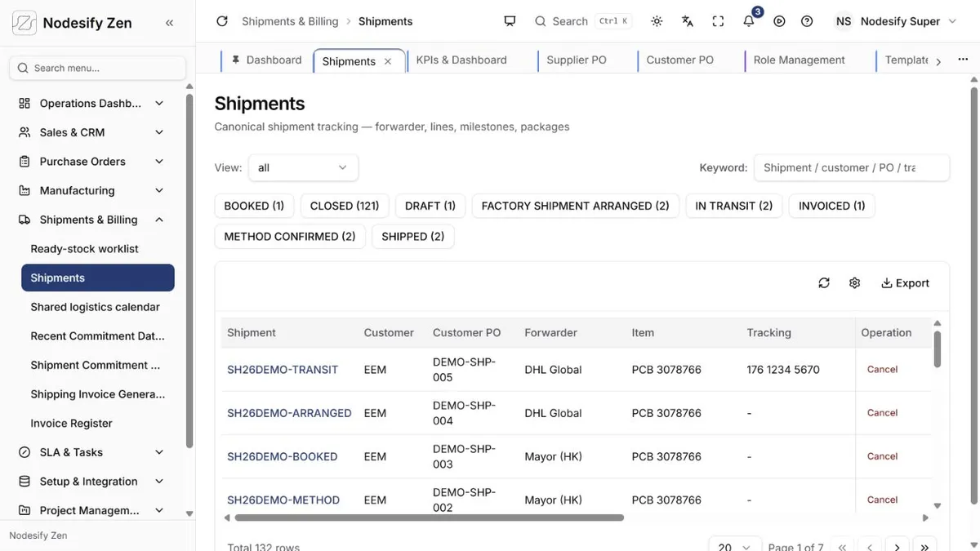Cancel the SH26DEMO-BOOKED shipment
Viewport: 980px width, 551px height.
click(882, 456)
